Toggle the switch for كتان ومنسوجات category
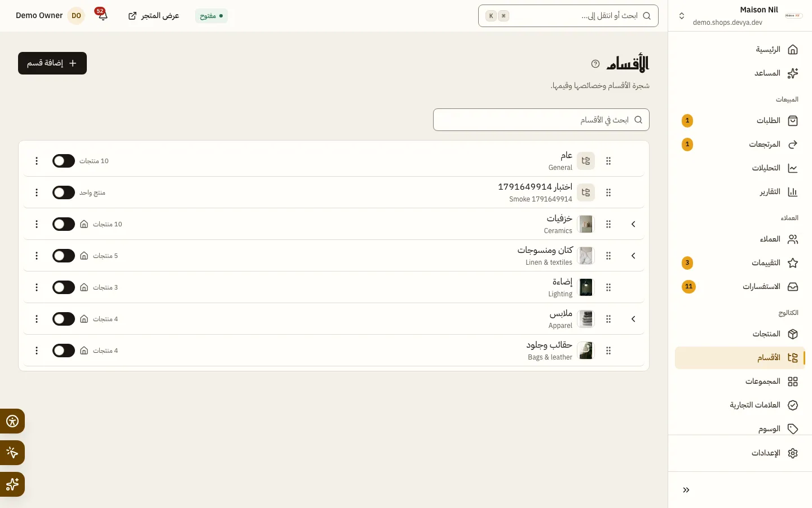This screenshot has width=812, height=508. (64, 256)
